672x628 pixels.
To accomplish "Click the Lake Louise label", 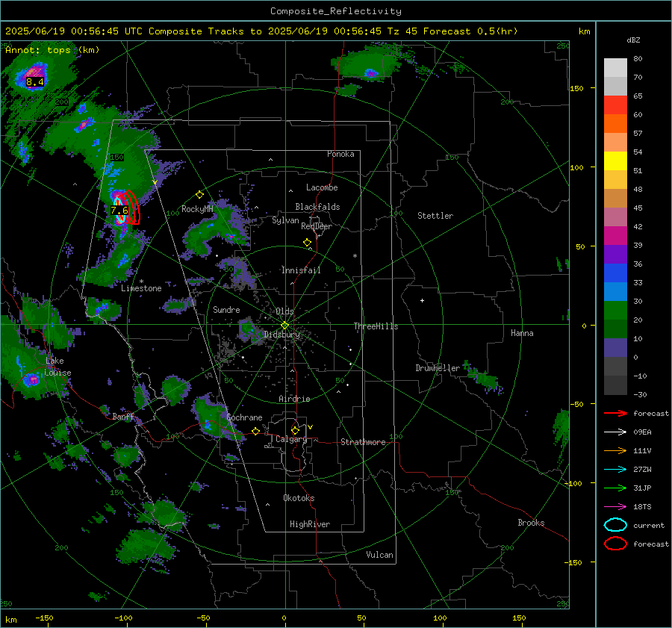I will click(57, 367).
